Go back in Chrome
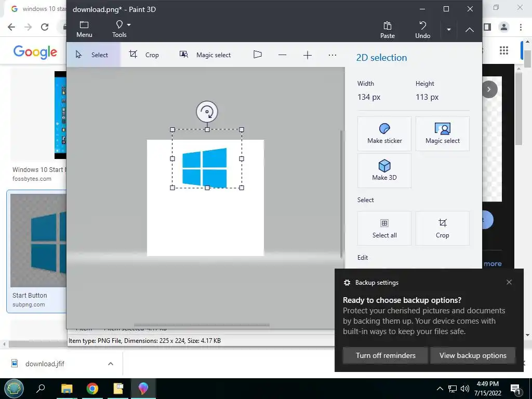The height and width of the screenshot is (399, 532). 11,27
